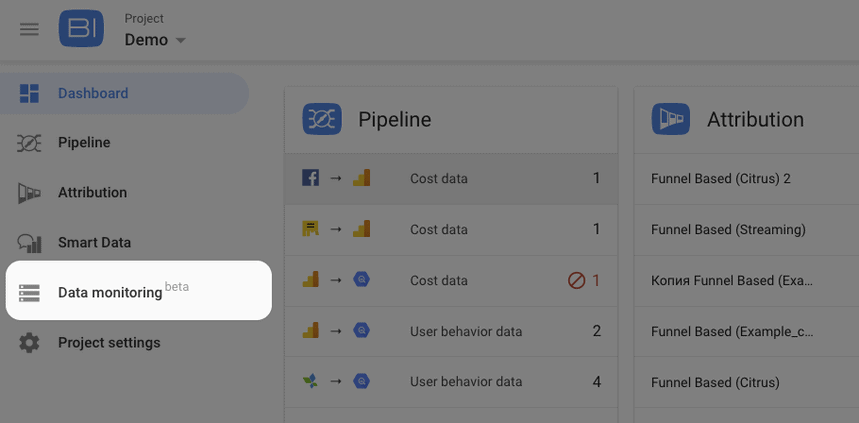Click the blocked error icon in pipeline row
Image resolution: width=859 pixels, height=423 pixels.
[x=576, y=281]
